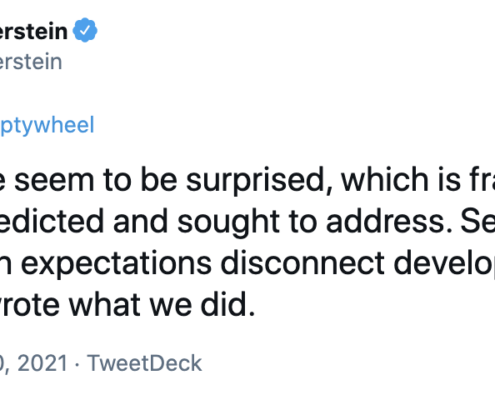The height and width of the screenshot is (400, 495).
Task: Open the gray username handle below name
Action: tap(31, 62)
